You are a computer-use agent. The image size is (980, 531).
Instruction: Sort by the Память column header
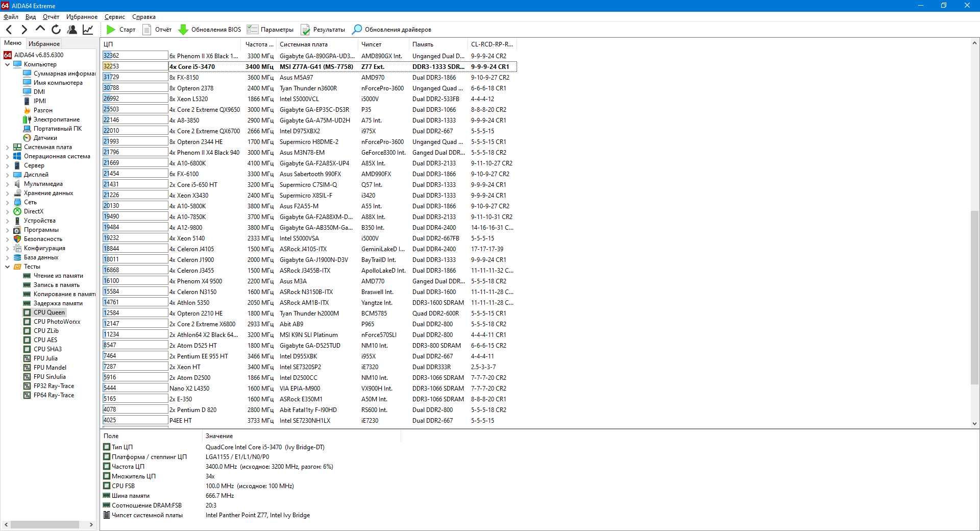click(x=438, y=44)
